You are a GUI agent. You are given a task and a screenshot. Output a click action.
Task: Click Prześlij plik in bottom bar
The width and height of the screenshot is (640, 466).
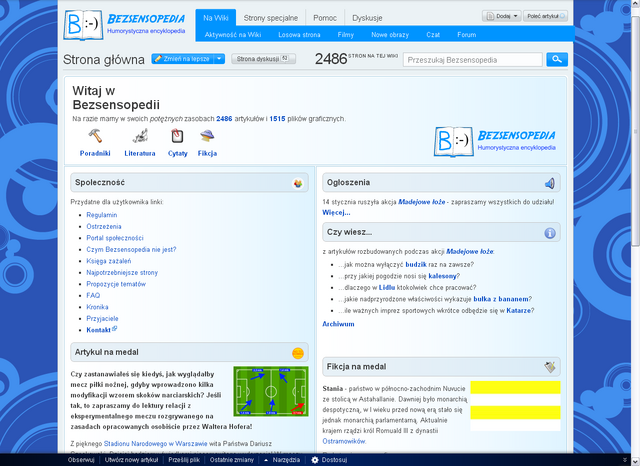[x=184, y=460]
